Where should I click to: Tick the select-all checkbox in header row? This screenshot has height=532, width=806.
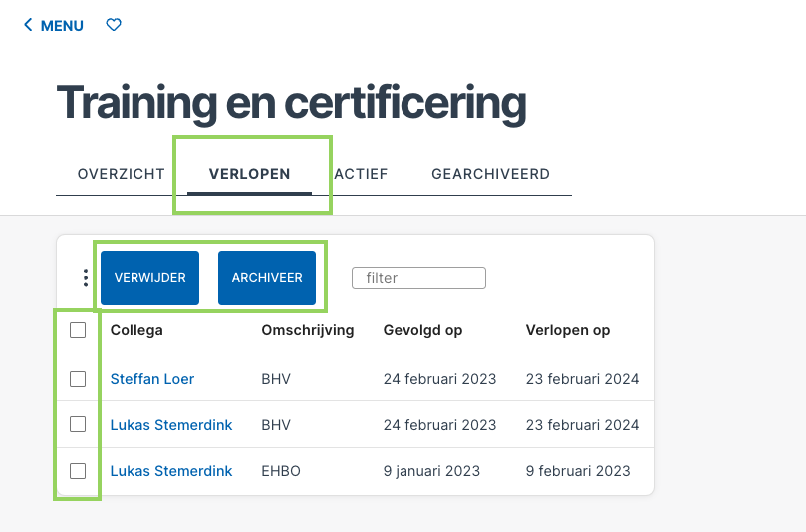tap(78, 330)
